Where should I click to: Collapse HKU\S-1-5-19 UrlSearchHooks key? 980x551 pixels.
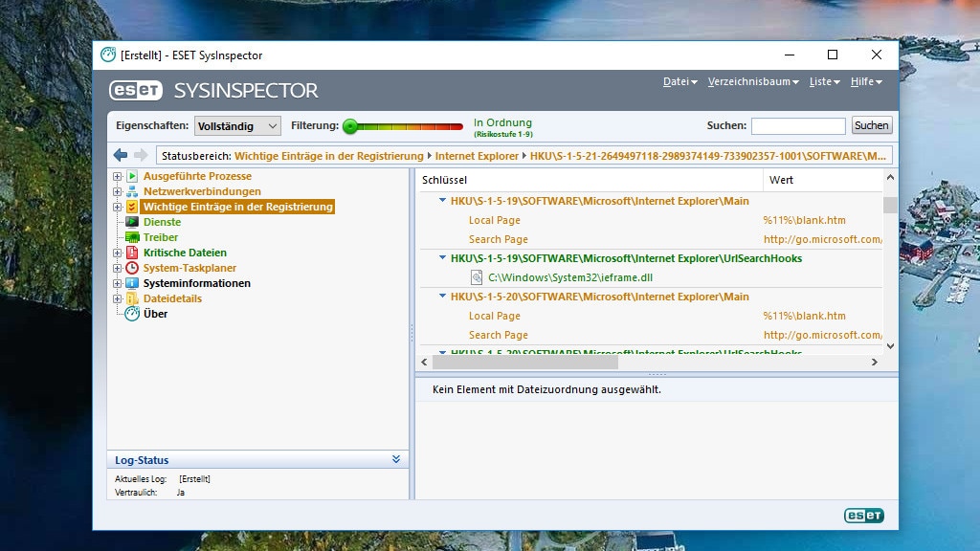pos(442,257)
